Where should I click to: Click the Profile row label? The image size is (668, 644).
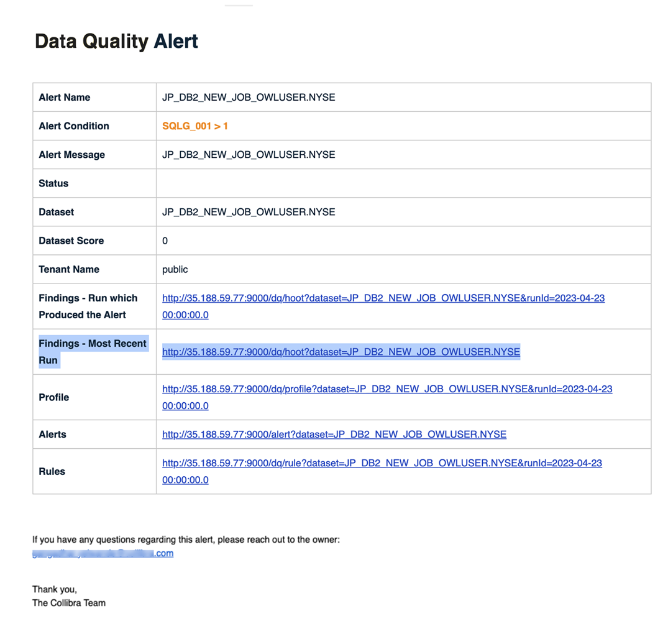[x=53, y=397]
